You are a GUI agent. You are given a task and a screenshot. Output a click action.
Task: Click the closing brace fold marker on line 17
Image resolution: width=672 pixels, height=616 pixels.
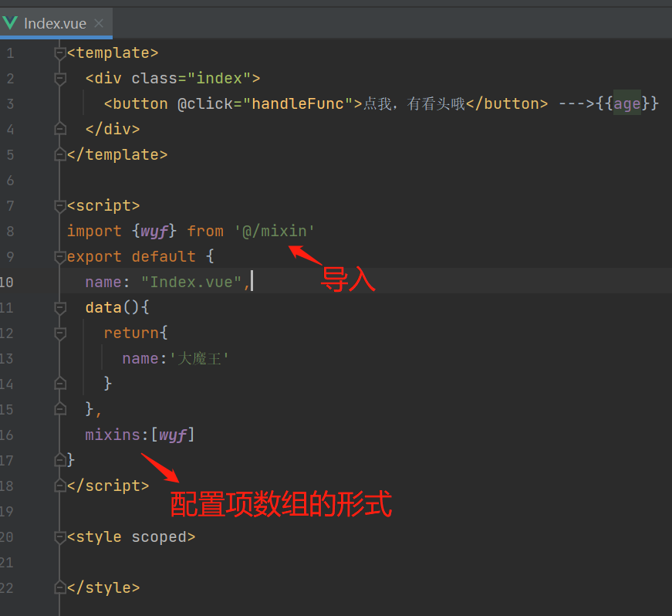click(60, 460)
